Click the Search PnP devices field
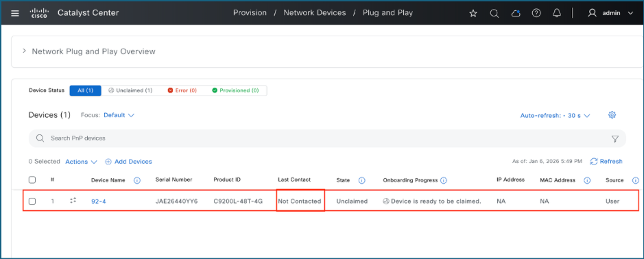Screen dimensions: 644x259 pyautogui.click(x=327, y=138)
